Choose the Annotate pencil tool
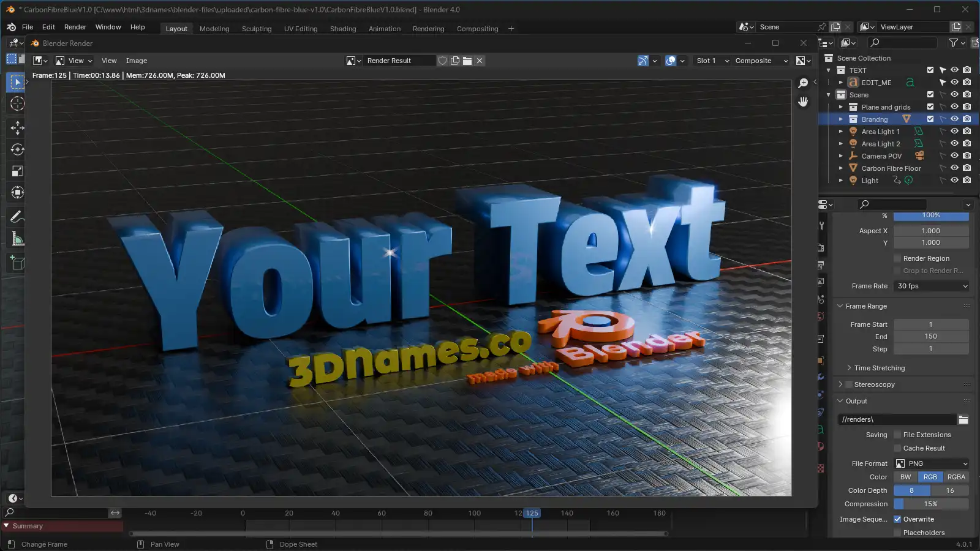This screenshot has width=980, height=551. click(x=17, y=217)
